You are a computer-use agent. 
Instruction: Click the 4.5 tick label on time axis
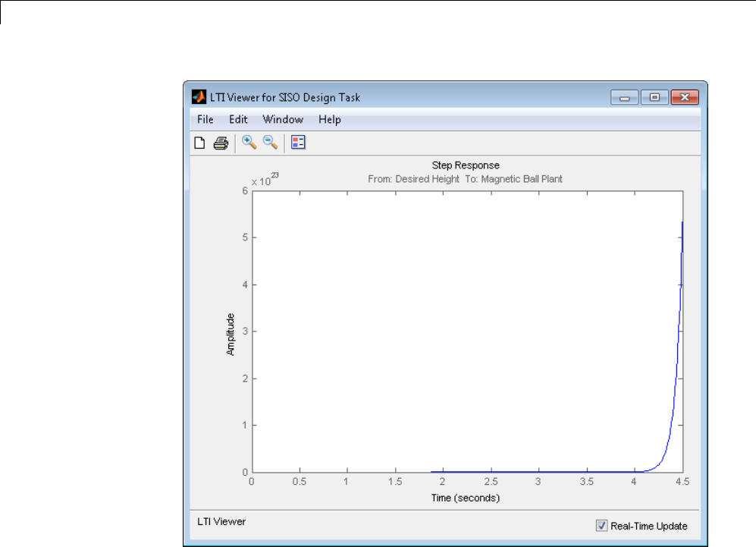(682, 482)
